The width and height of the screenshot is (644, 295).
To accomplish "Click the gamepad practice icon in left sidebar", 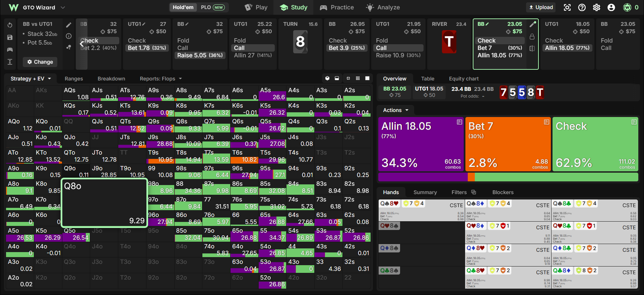I will 10,50.
